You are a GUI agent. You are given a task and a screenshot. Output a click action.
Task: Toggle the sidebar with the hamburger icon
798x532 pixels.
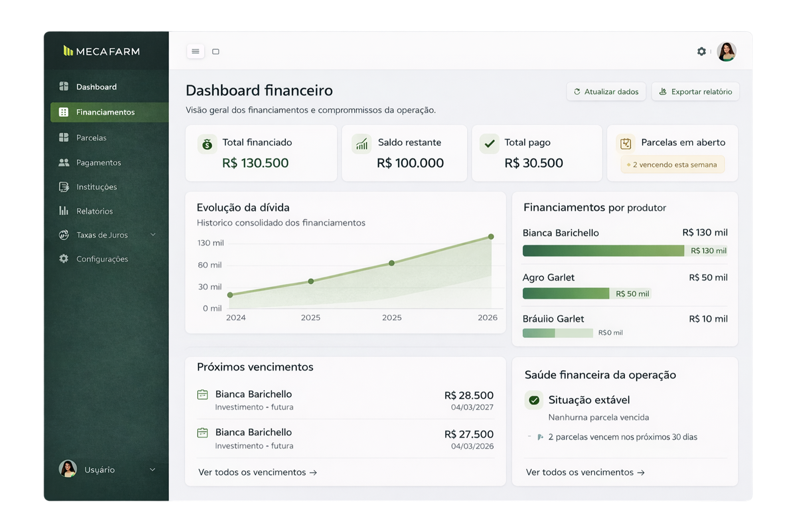tap(196, 51)
